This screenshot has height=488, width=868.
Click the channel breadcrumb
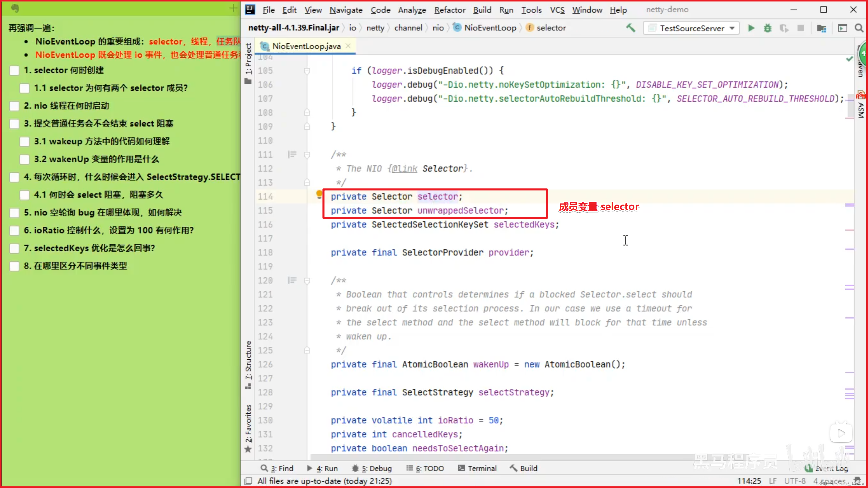point(408,28)
